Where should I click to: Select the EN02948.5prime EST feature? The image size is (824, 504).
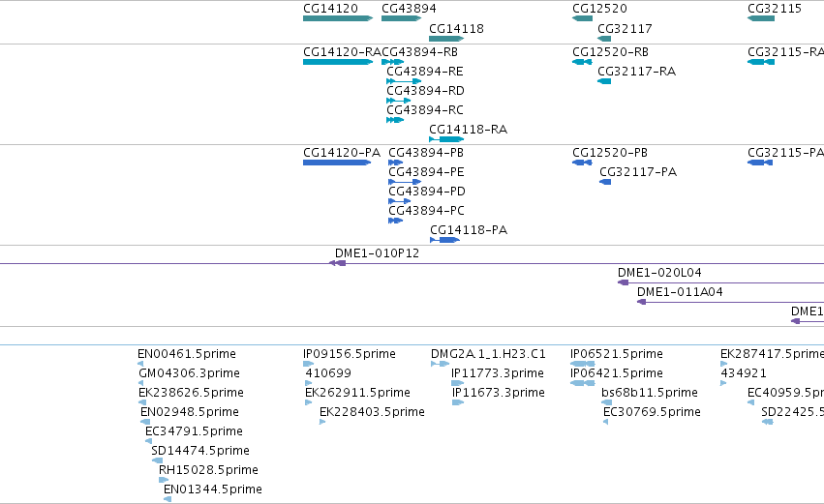click(x=145, y=422)
